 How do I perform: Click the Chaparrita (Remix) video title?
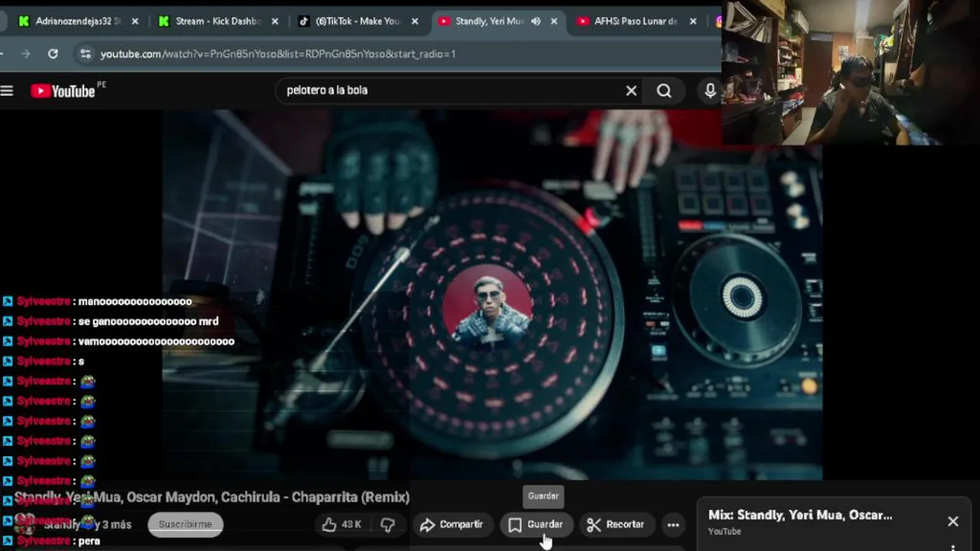click(x=212, y=497)
